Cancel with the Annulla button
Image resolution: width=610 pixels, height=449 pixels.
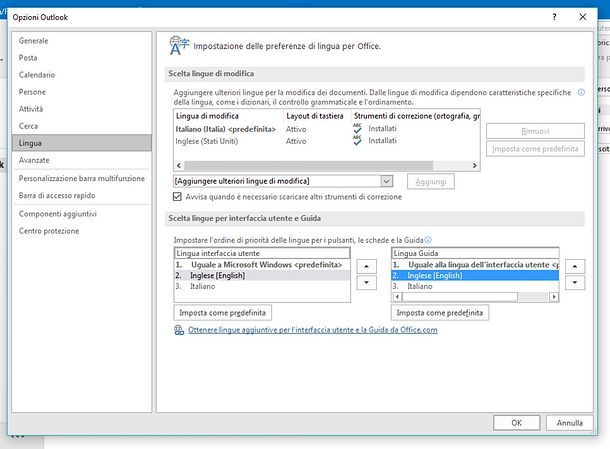click(x=570, y=423)
